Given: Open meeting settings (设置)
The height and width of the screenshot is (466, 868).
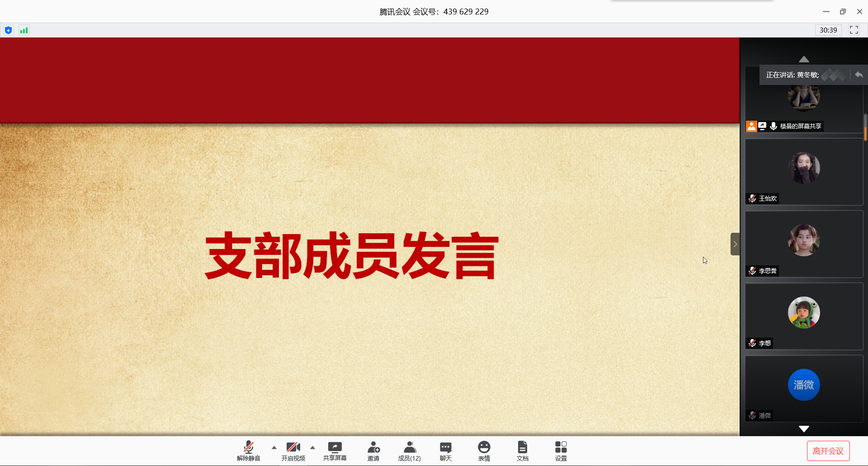Looking at the screenshot, I should tap(561, 451).
